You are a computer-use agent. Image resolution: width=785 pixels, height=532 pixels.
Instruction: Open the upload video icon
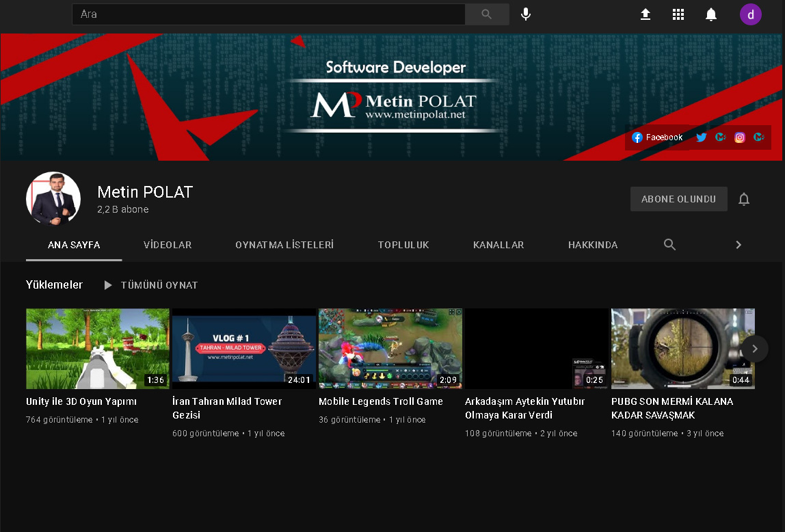(x=645, y=14)
